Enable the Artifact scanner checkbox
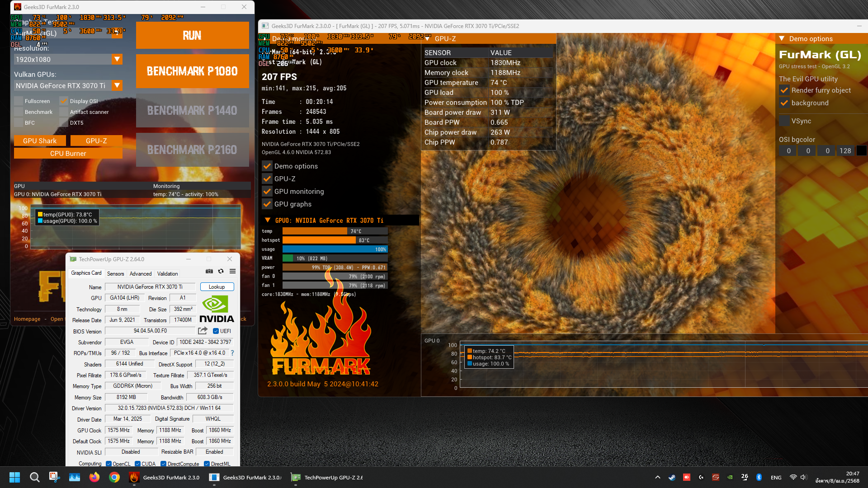Screen dimensions: 868x488 64,112
